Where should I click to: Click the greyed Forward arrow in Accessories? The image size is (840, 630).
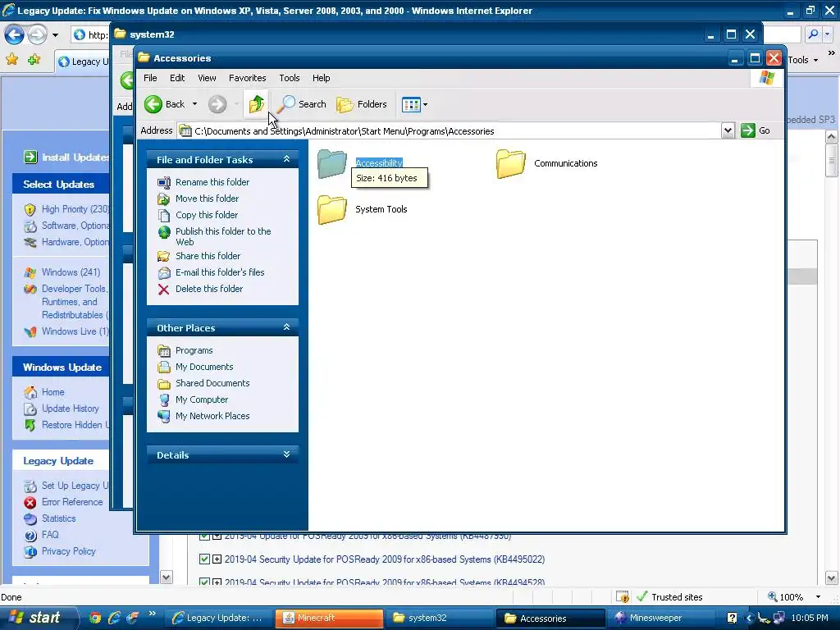click(x=217, y=104)
